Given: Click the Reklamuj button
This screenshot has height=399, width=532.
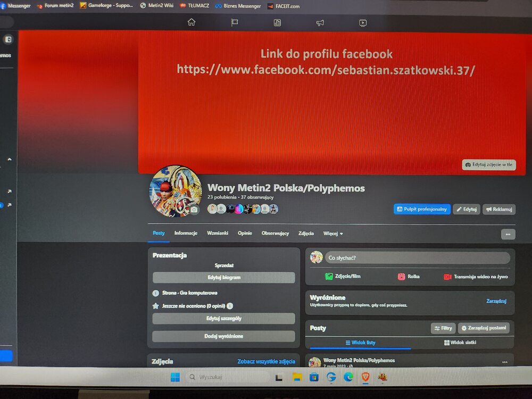Looking at the screenshot, I should (x=499, y=209).
